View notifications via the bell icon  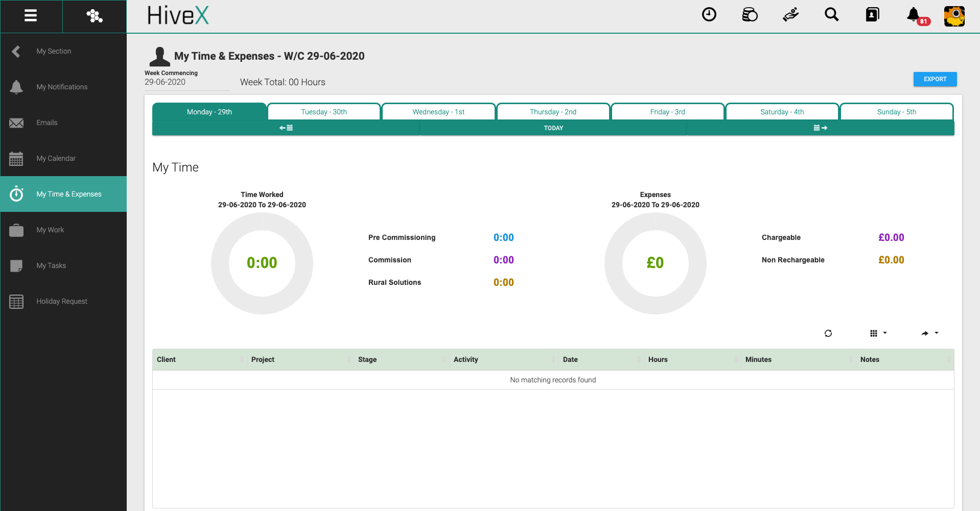(914, 15)
